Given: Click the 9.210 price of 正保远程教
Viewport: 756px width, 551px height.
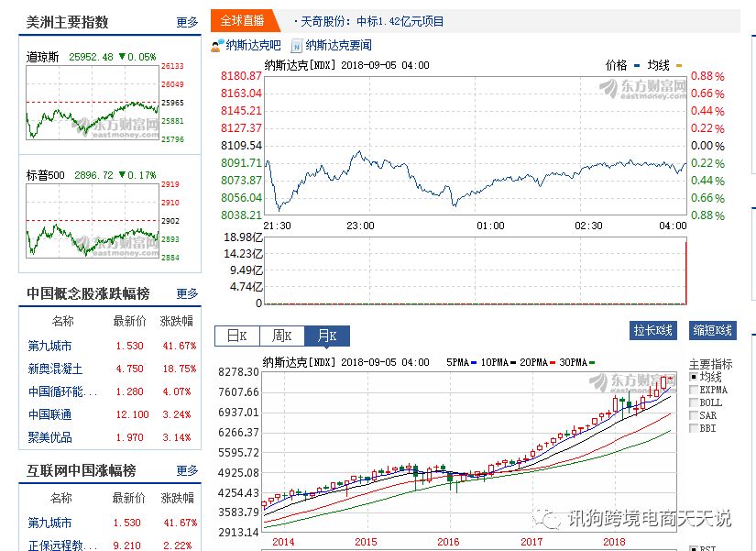Looking at the screenshot, I should pyautogui.click(x=126, y=545).
